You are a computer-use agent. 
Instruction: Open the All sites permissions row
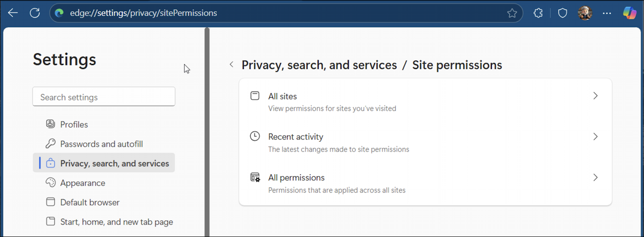tap(425, 101)
